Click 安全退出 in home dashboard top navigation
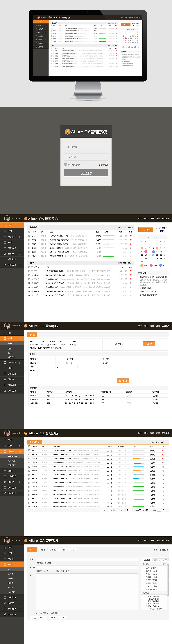 coord(166,219)
